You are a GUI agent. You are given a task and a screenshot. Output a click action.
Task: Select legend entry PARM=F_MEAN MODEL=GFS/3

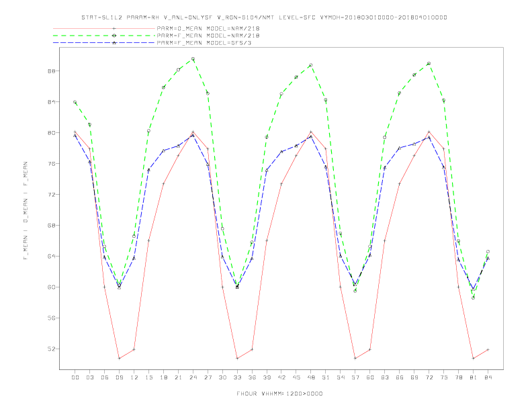[204, 43]
